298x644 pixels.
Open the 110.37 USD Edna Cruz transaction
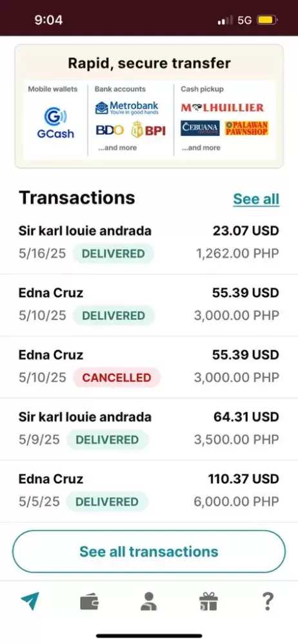pyautogui.click(x=149, y=491)
